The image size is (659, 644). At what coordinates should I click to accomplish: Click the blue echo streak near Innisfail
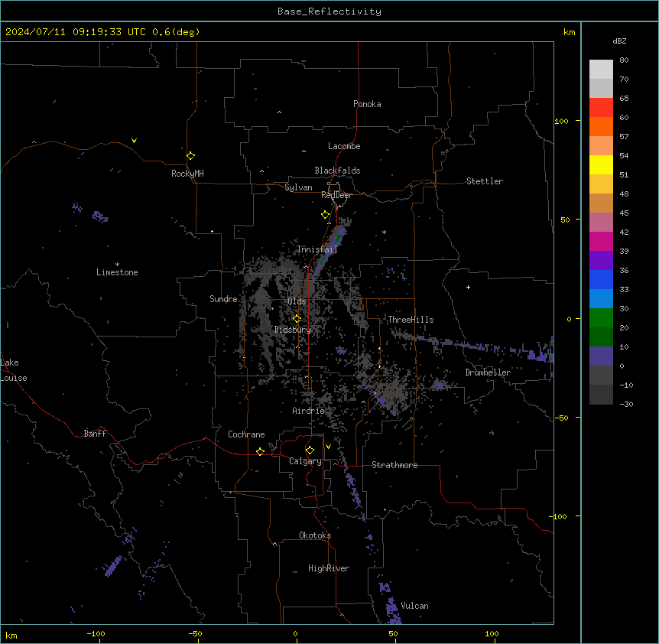click(329, 252)
